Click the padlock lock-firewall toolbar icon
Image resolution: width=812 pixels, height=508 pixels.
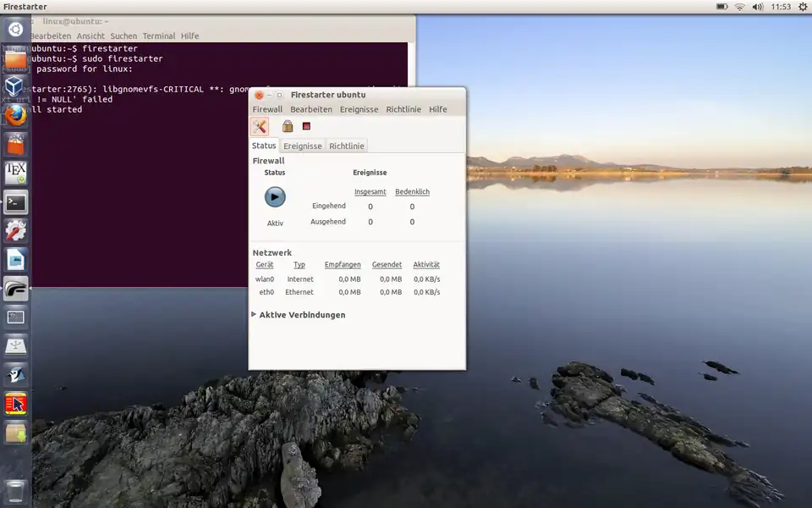(x=288, y=126)
